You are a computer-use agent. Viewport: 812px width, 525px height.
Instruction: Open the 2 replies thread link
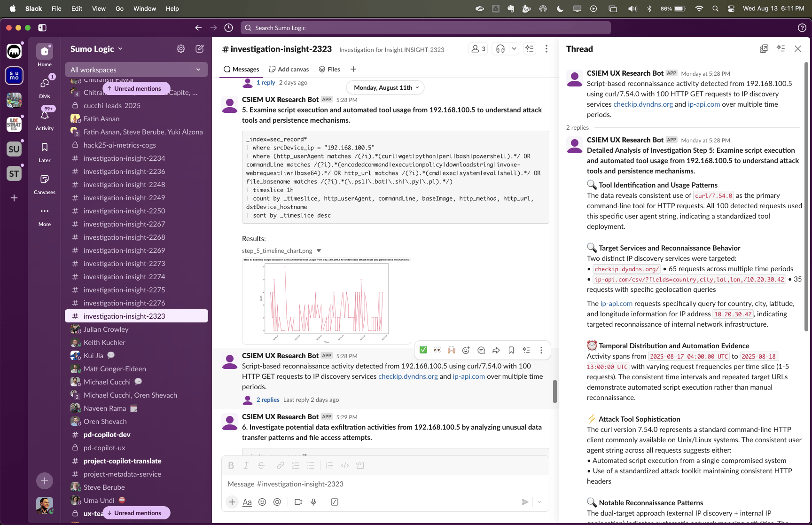tap(268, 400)
